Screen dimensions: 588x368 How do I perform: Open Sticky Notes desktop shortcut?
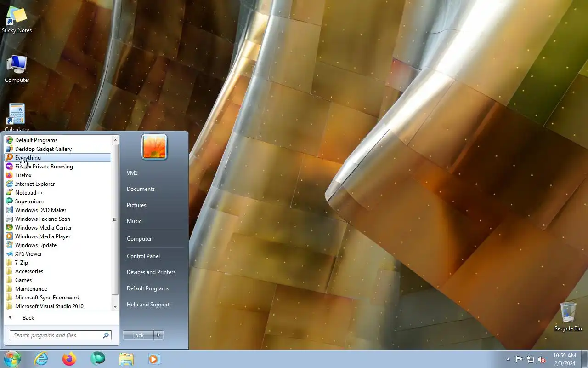coord(17,20)
